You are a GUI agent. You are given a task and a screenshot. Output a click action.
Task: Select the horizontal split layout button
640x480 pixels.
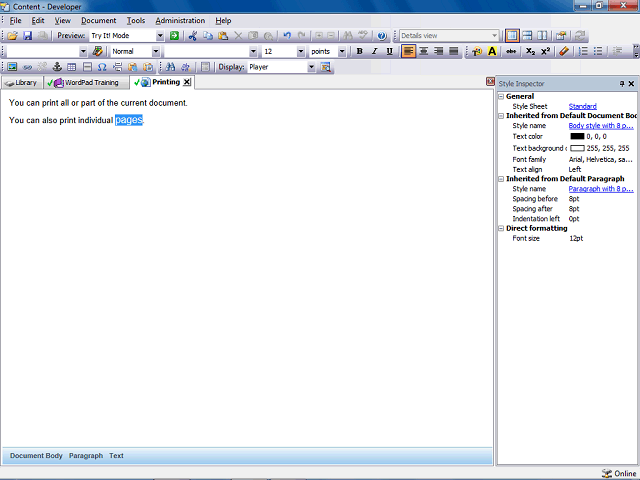[527, 36]
